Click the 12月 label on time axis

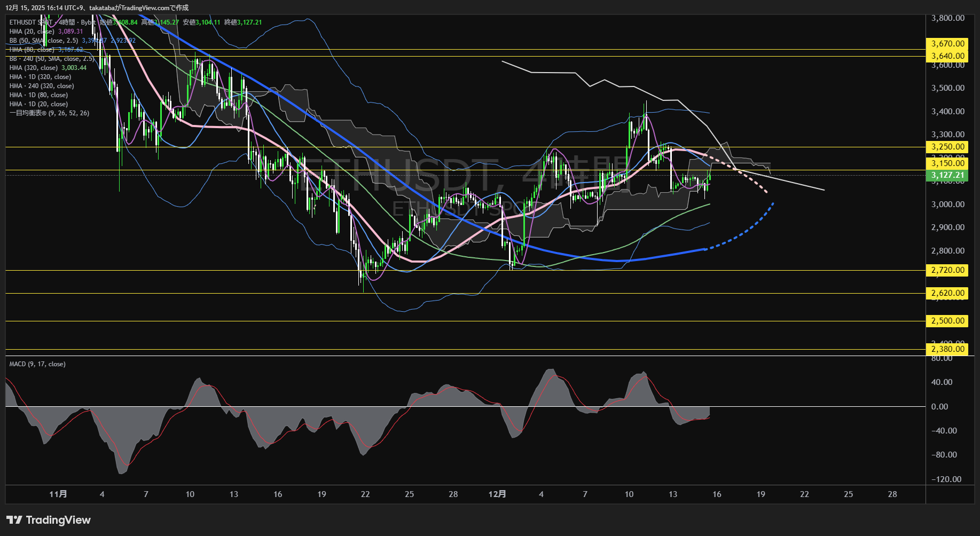point(497,494)
